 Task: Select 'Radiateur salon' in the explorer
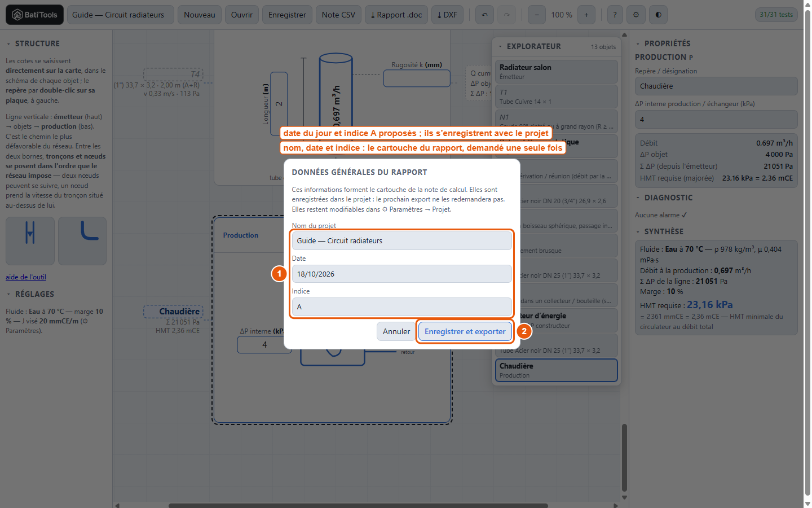coord(557,72)
